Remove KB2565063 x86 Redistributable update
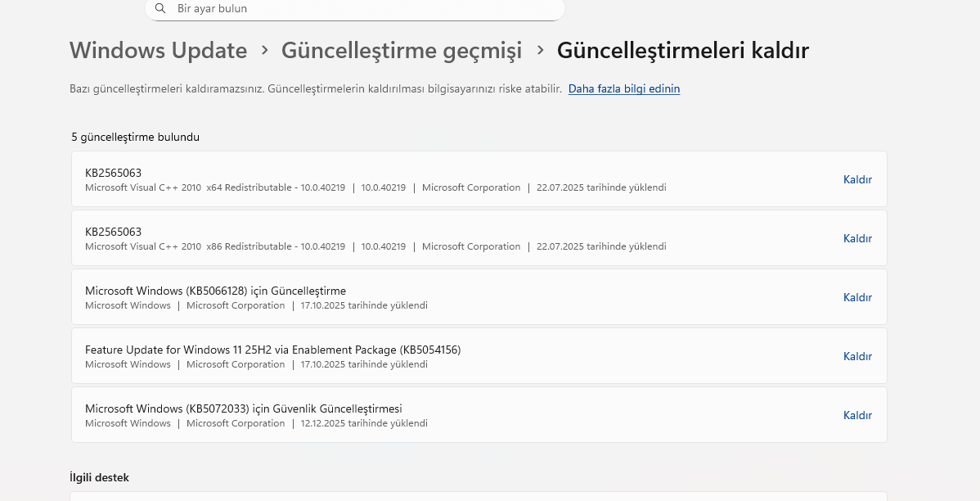This screenshot has height=501, width=980. pos(856,238)
